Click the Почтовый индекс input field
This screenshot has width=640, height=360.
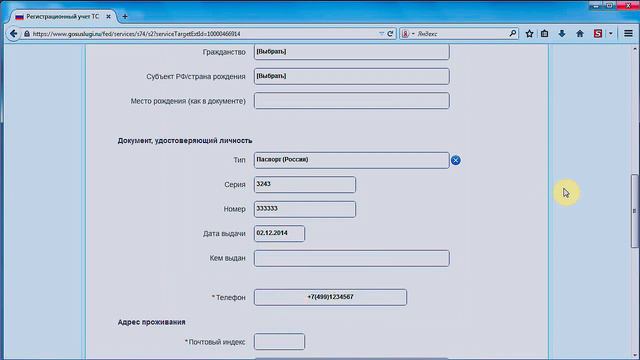click(279, 342)
